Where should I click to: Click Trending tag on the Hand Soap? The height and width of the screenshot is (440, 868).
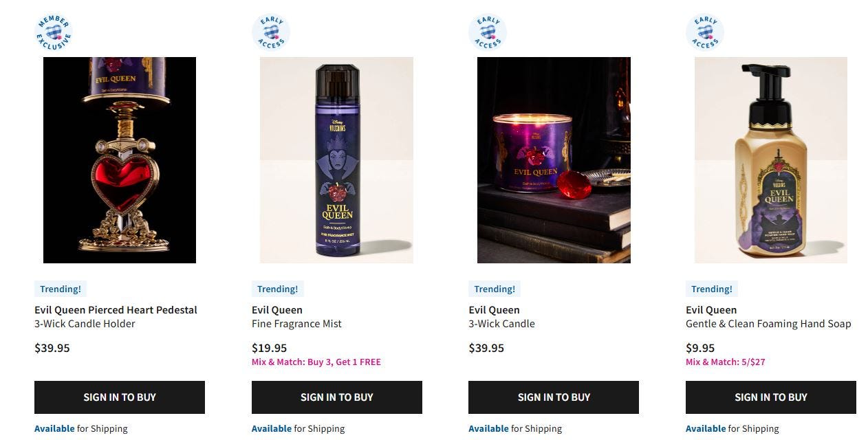pos(712,289)
